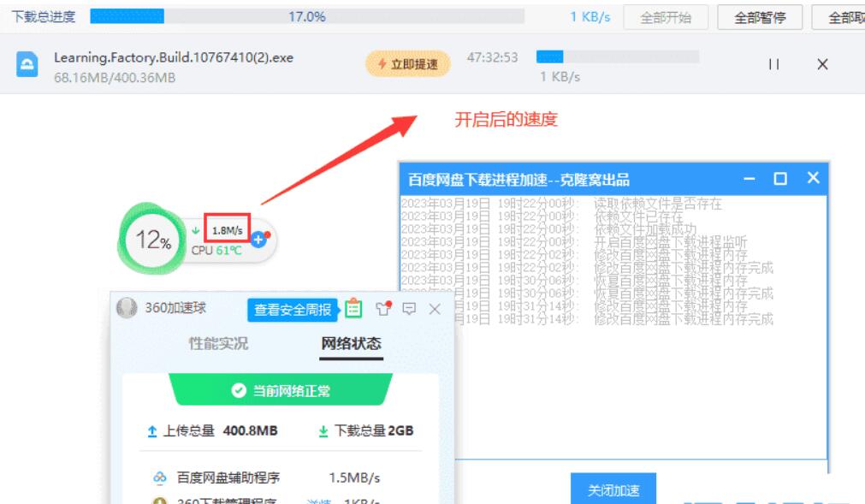Open the feedback message icon in 360加速球

409,309
